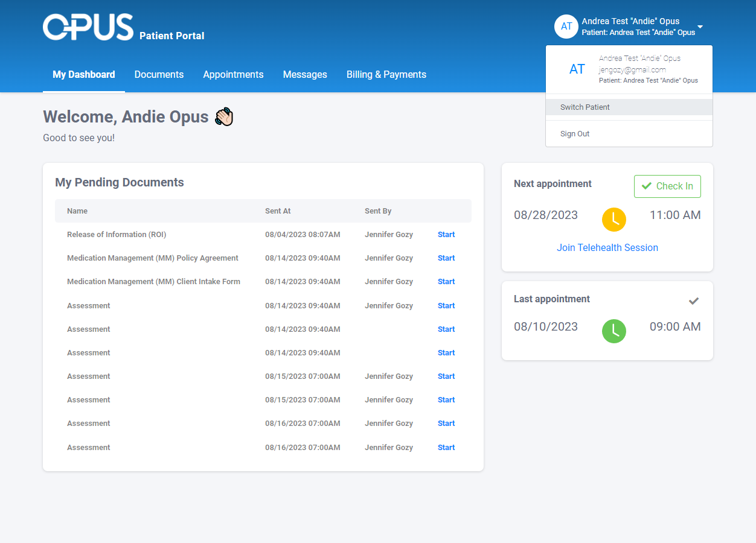Click Jennifer Gozy in the ROI row
The width and height of the screenshot is (756, 543).
[389, 235]
